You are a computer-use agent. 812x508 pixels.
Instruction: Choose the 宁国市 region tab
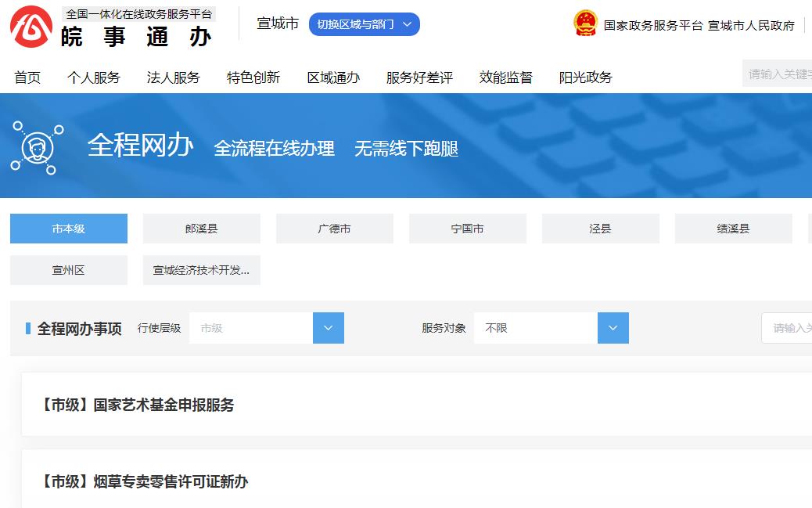467,229
